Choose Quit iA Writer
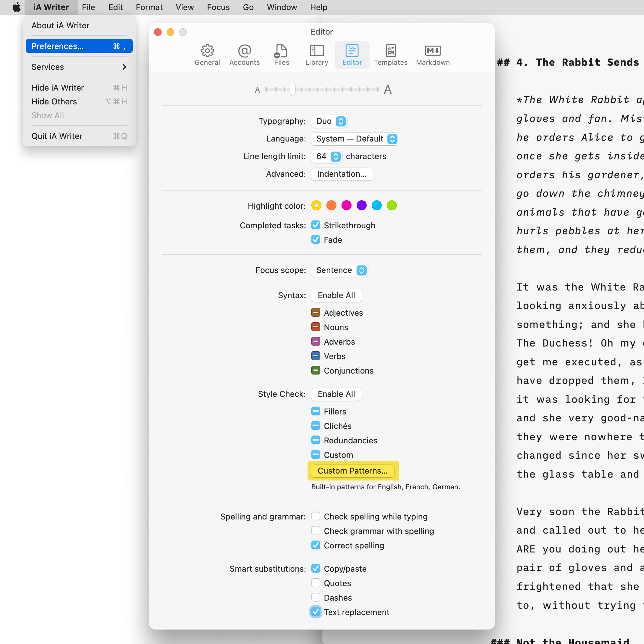Image resolution: width=644 pixels, height=644 pixels. [x=79, y=136]
